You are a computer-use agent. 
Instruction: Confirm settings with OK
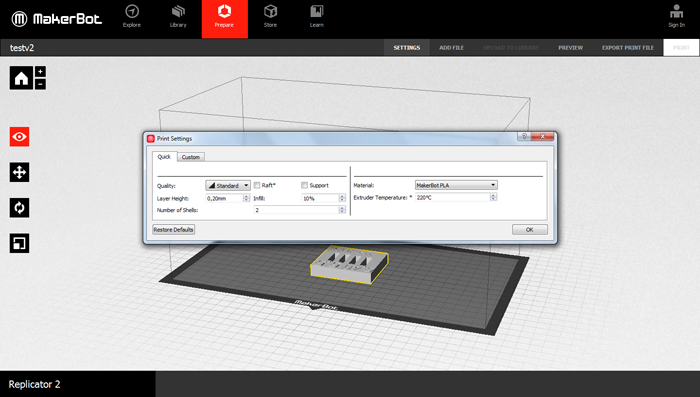[x=529, y=230]
